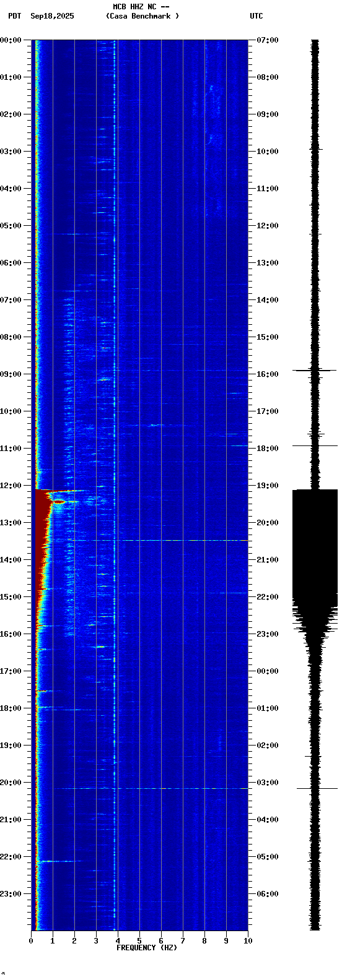Click the UTC time label '06:00'
342x980 pixels.
tap(268, 894)
